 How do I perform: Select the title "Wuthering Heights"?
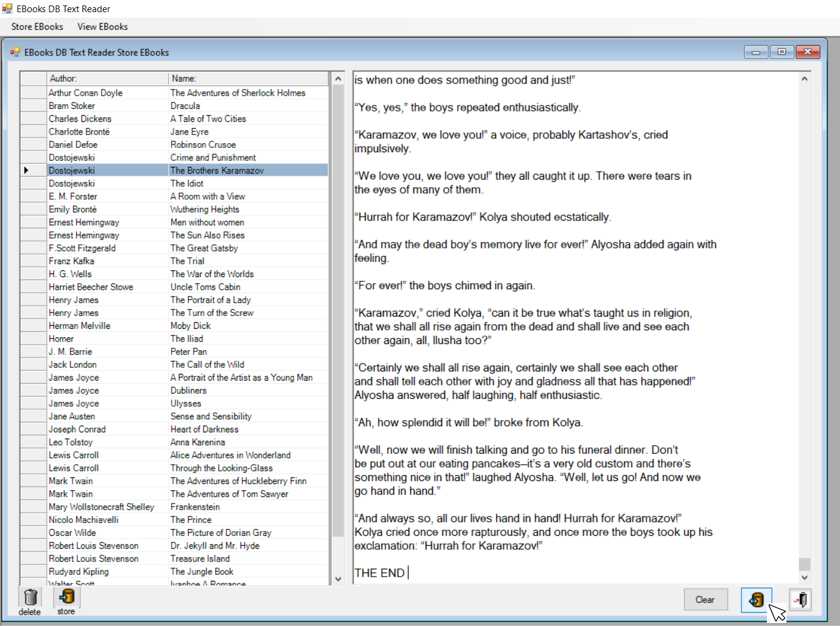coord(249,209)
